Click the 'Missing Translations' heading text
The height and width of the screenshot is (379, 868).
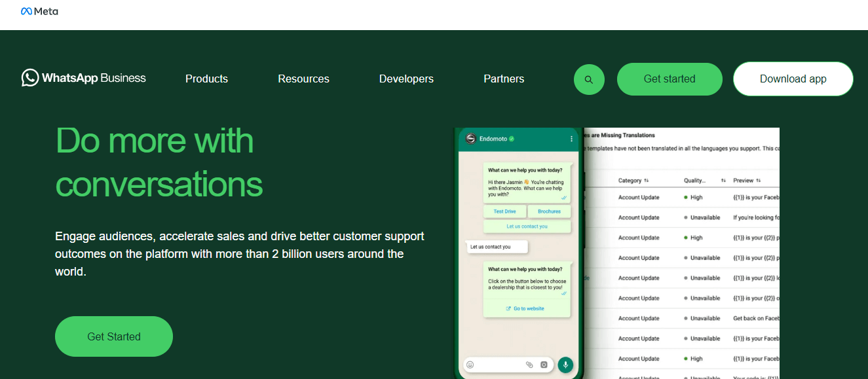(619, 135)
